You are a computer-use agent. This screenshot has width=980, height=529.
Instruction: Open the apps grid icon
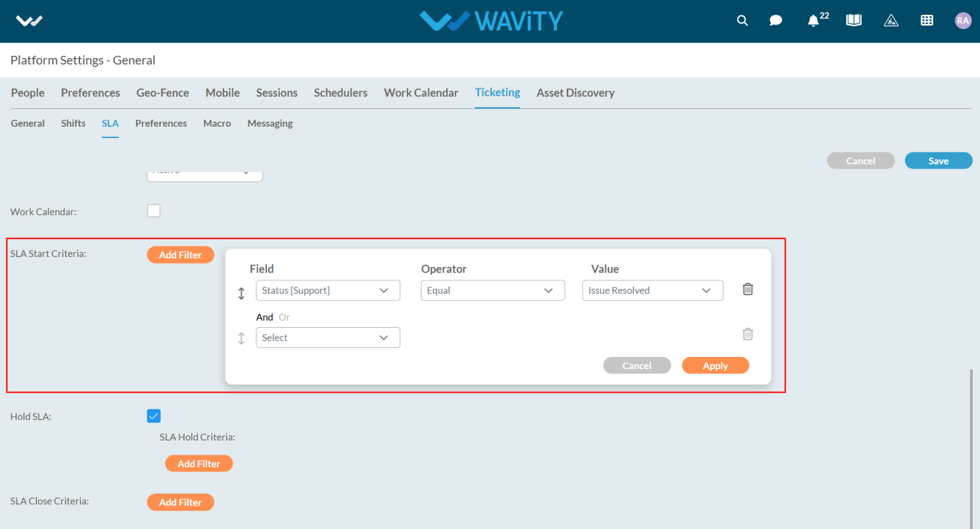[x=926, y=21]
